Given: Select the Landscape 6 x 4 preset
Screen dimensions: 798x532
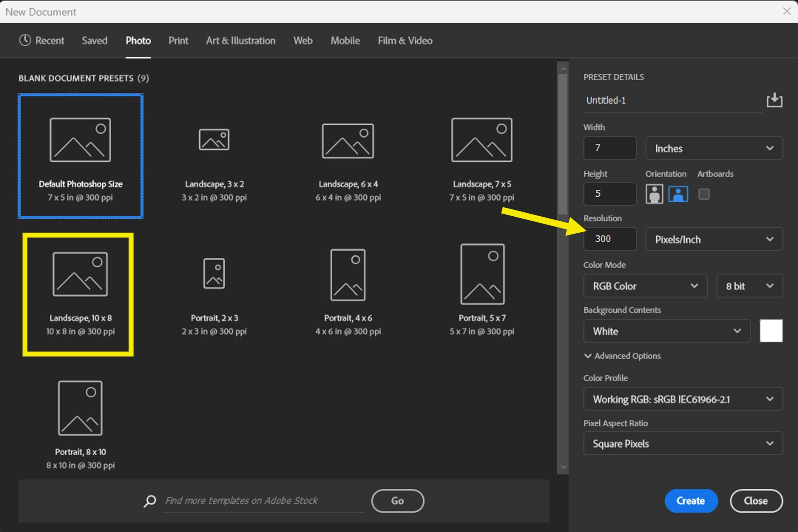Looking at the screenshot, I should pos(348,156).
